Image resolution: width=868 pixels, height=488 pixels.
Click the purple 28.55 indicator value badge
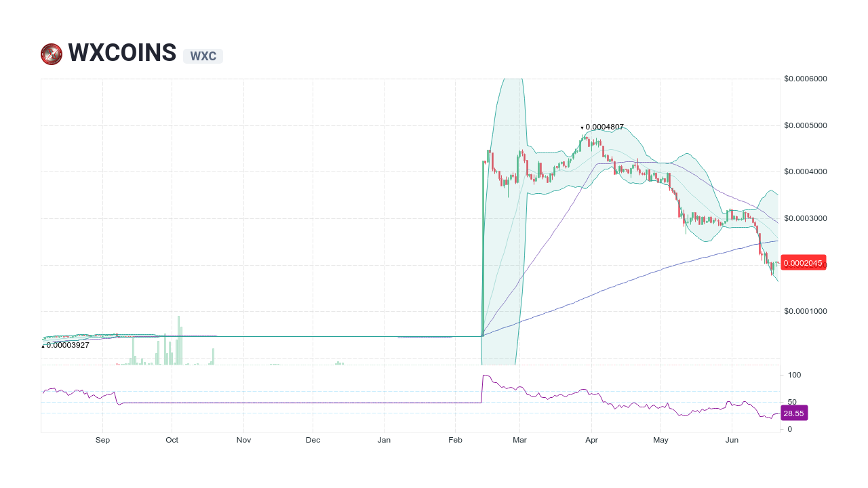tap(794, 413)
